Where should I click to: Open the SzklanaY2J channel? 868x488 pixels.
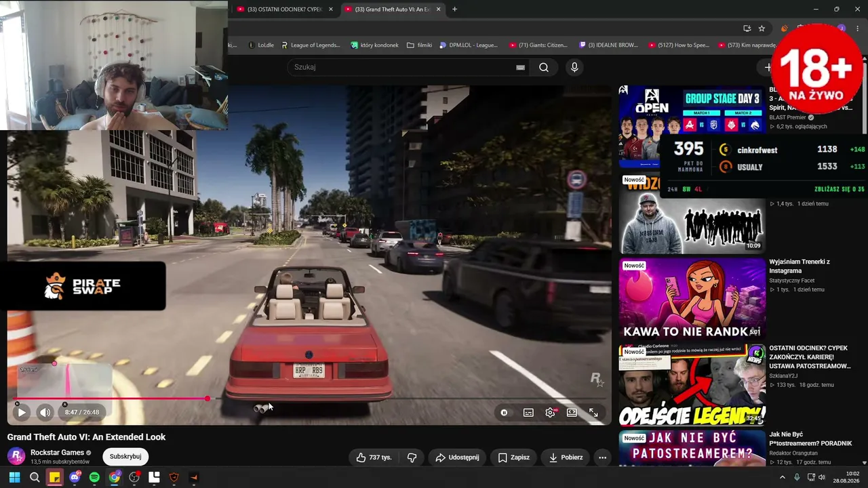click(783, 376)
